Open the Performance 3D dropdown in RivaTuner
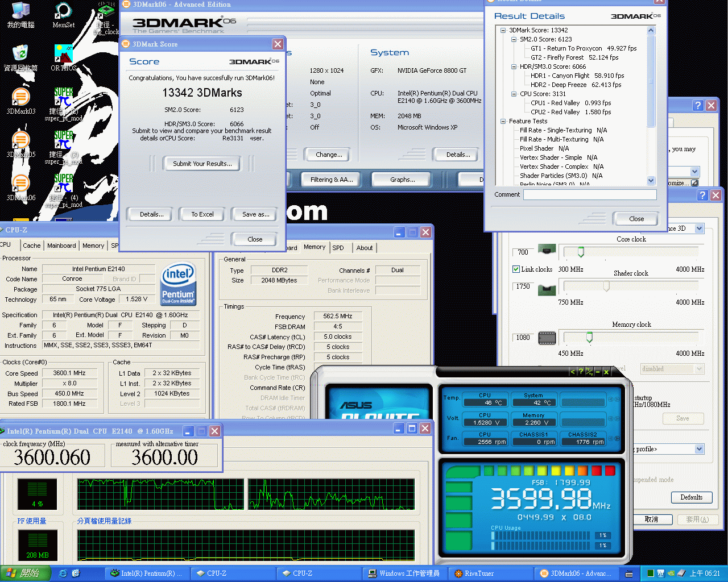 click(x=700, y=228)
